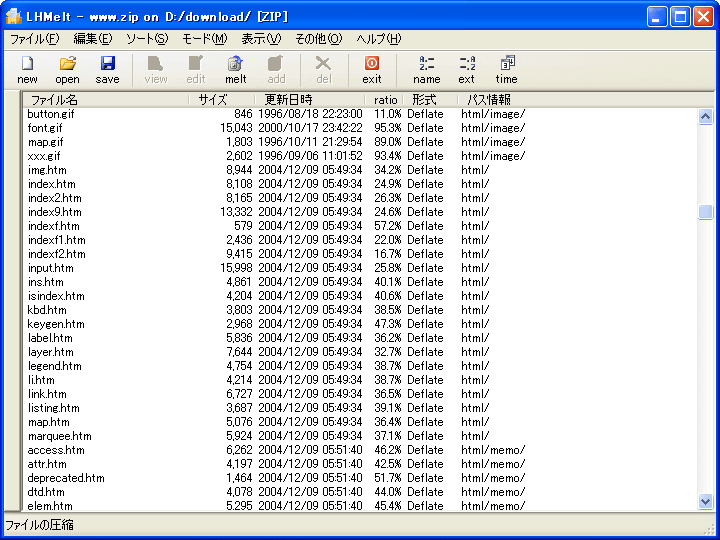Sort by the 更新日時 column header
This screenshot has width=720, height=540.
(310, 100)
